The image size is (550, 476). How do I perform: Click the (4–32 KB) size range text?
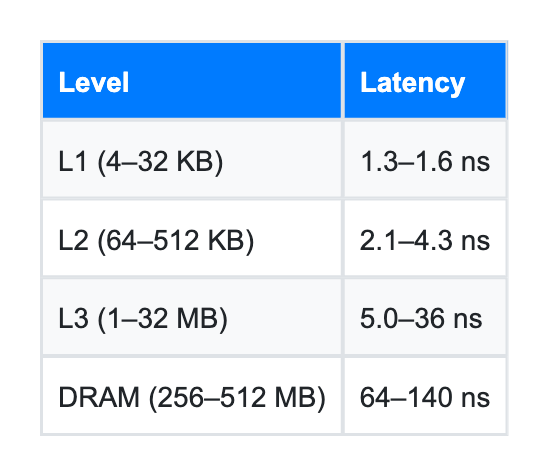click(160, 163)
